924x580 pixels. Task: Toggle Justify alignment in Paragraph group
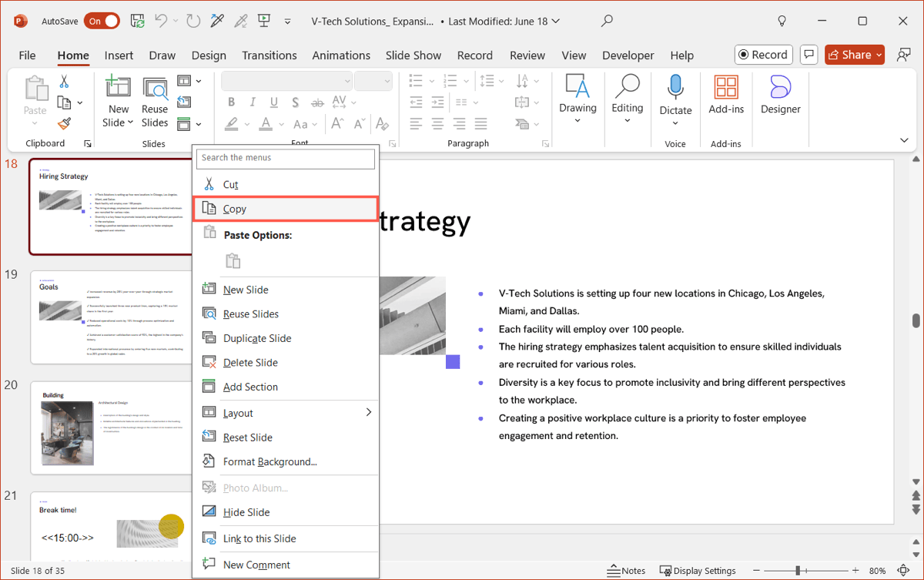tap(480, 123)
